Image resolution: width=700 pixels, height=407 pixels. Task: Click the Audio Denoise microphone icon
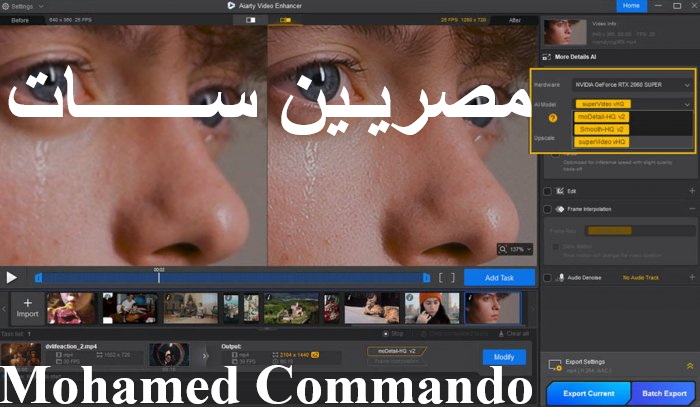coord(561,277)
